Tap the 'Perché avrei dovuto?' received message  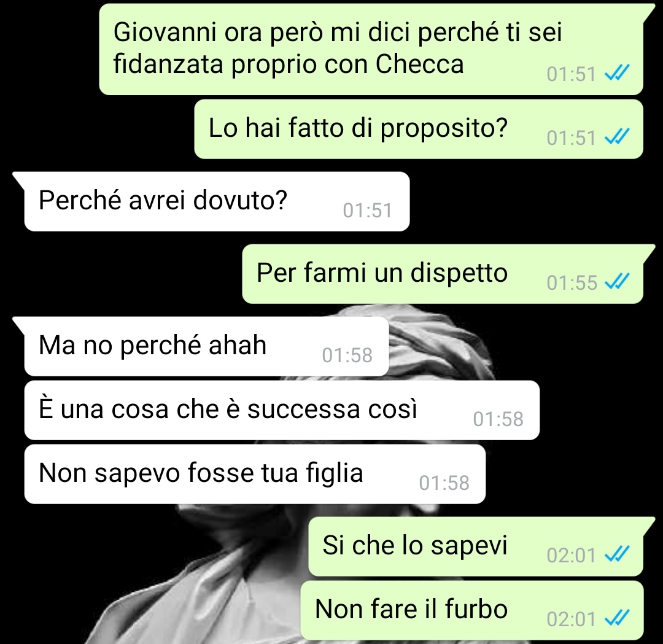pos(217,201)
